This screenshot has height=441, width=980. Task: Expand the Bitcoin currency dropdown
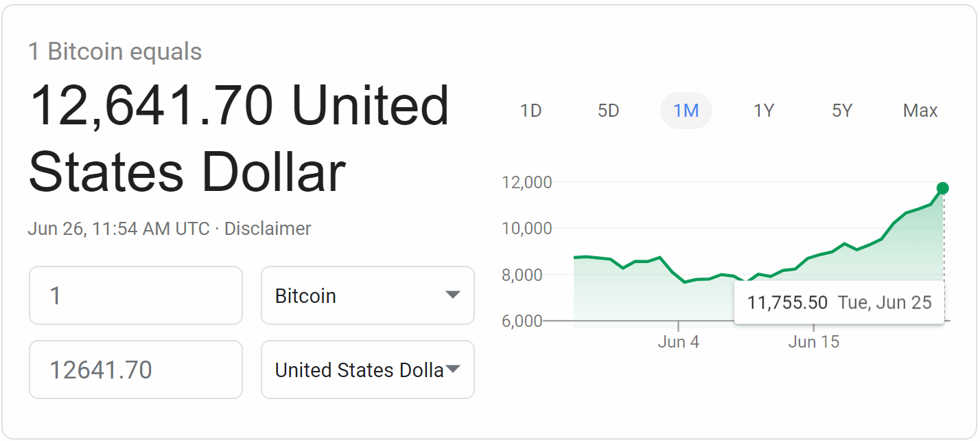[368, 295]
